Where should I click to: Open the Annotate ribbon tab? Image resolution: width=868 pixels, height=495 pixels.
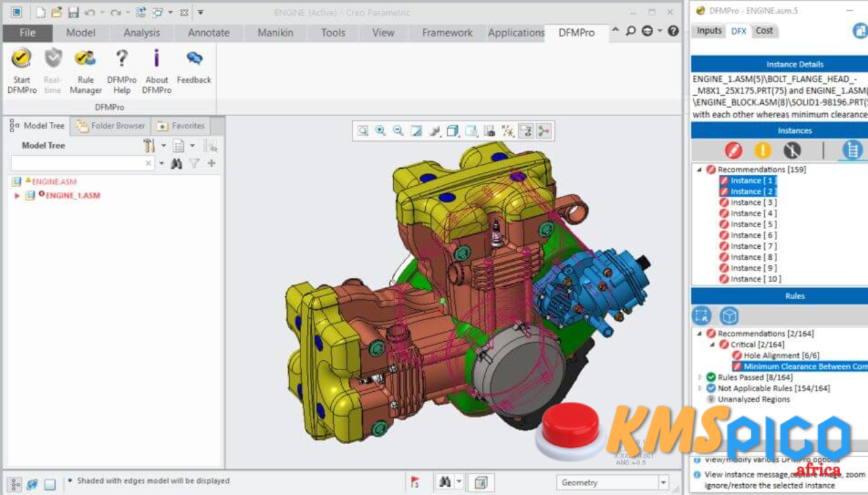(208, 33)
